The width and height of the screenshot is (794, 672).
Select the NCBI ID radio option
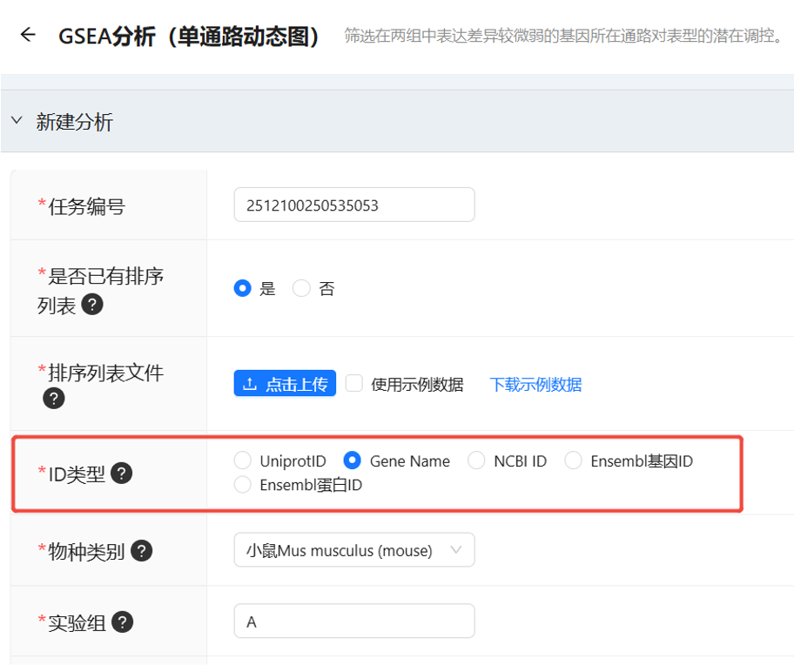tap(476, 460)
